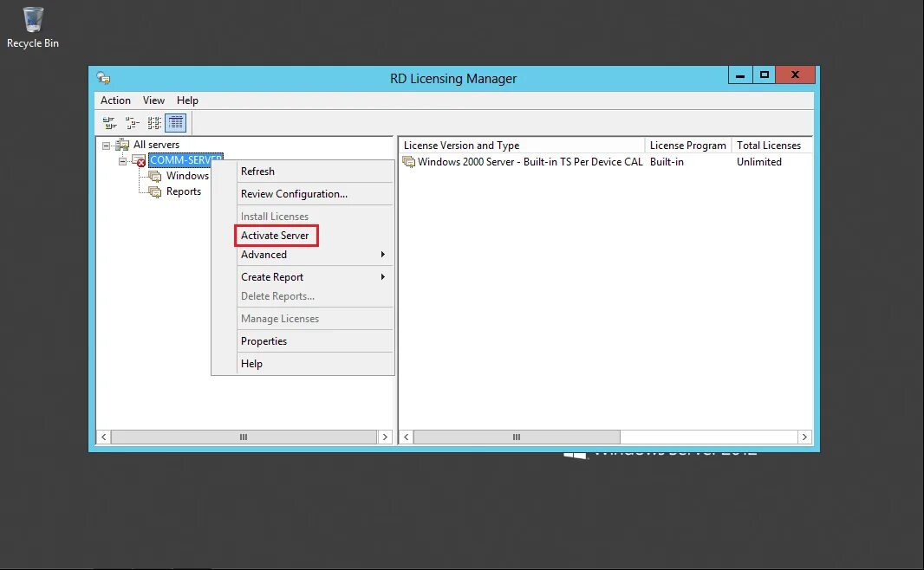This screenshot has height=570, width=924.
Task: Select the All servers tree label
Action: [156, 145]
